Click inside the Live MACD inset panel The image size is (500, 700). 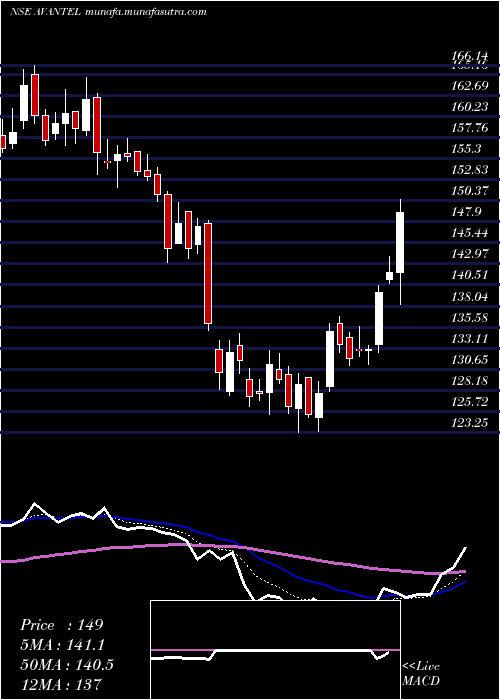tap(275, 650)
